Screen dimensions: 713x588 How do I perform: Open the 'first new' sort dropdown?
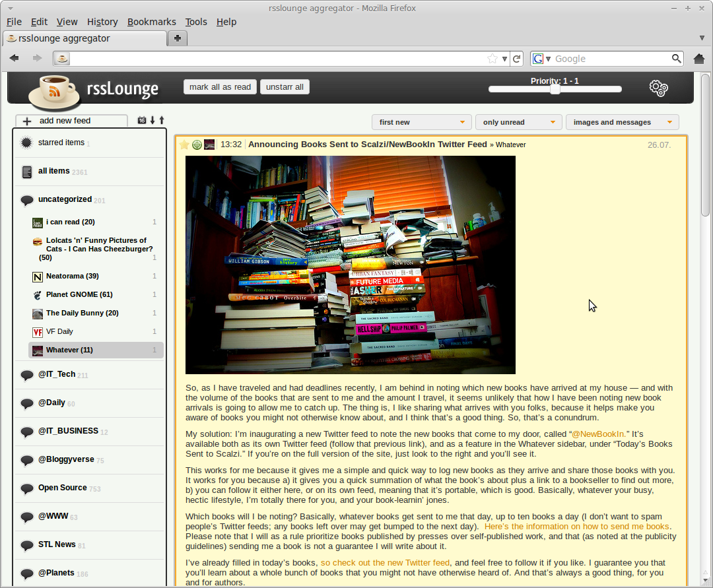(x=421, y=122)
